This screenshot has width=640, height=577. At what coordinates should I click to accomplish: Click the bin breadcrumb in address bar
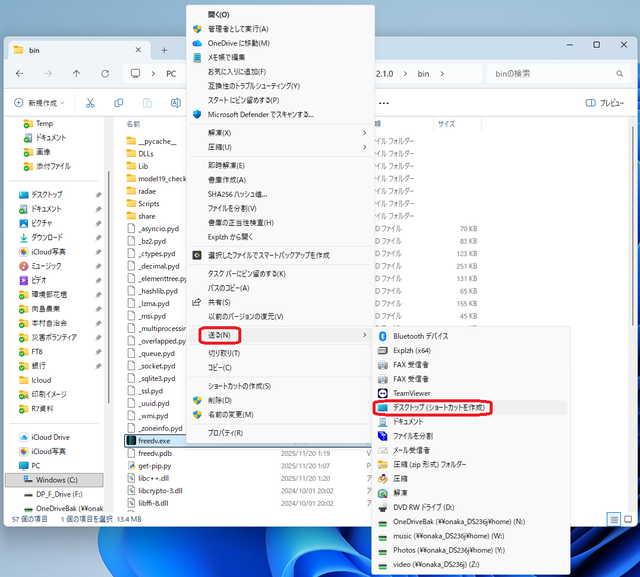423,73
